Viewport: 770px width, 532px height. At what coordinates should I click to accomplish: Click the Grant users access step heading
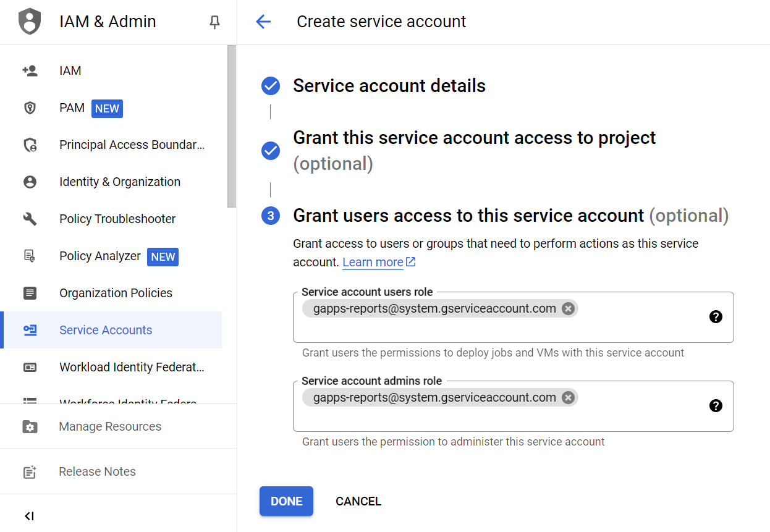510,216
